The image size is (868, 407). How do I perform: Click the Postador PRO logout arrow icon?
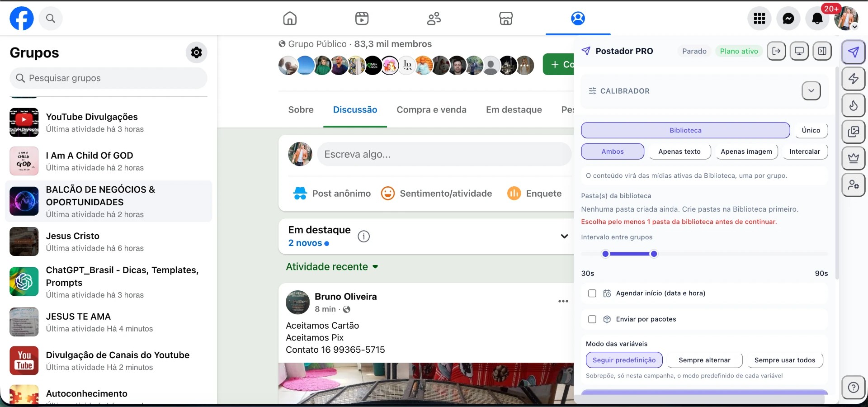[x=776, y=51]
